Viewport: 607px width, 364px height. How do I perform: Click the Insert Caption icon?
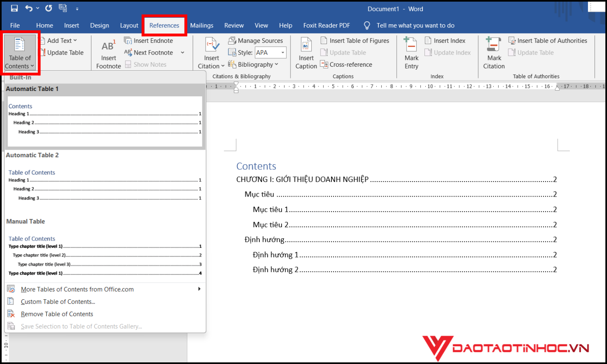[x=306, y=45]
